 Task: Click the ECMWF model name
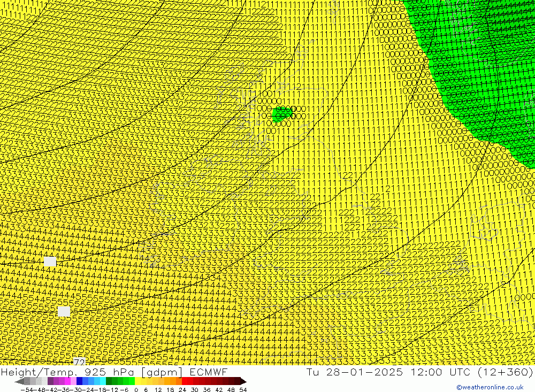208,372
